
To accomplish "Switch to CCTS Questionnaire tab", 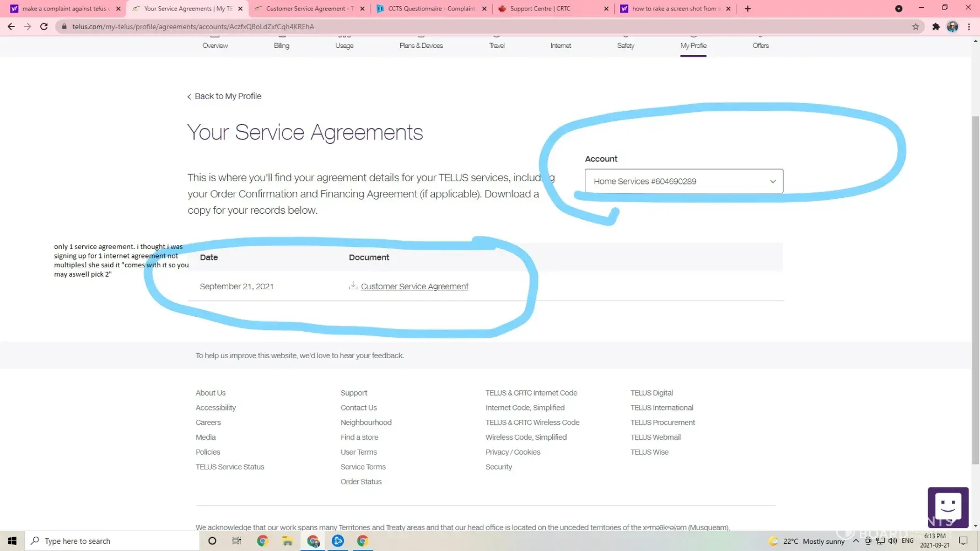I will (x=431, y=9).
